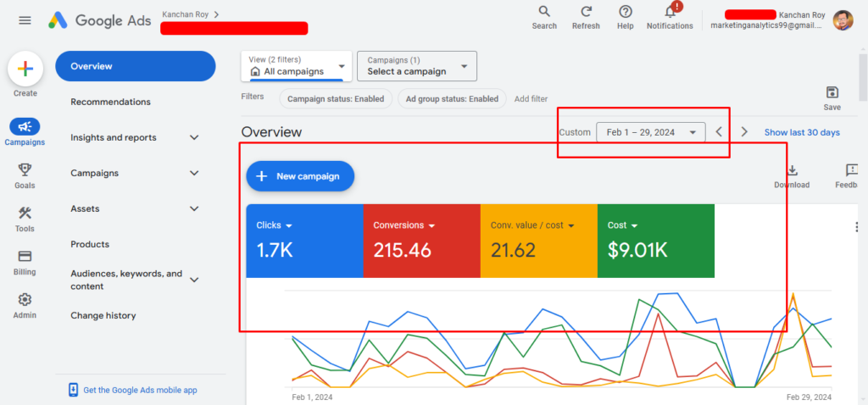Screen dimensions: 868x405
Task: Change the Cost metric card dropdown
Action: tap(634, 225)
